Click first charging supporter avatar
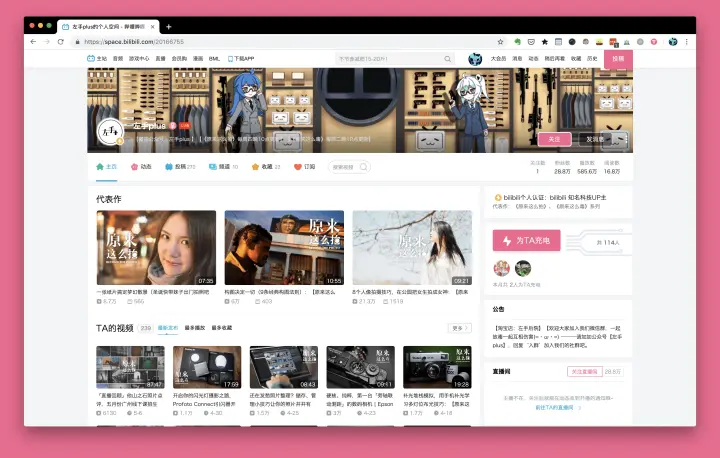 501,268
